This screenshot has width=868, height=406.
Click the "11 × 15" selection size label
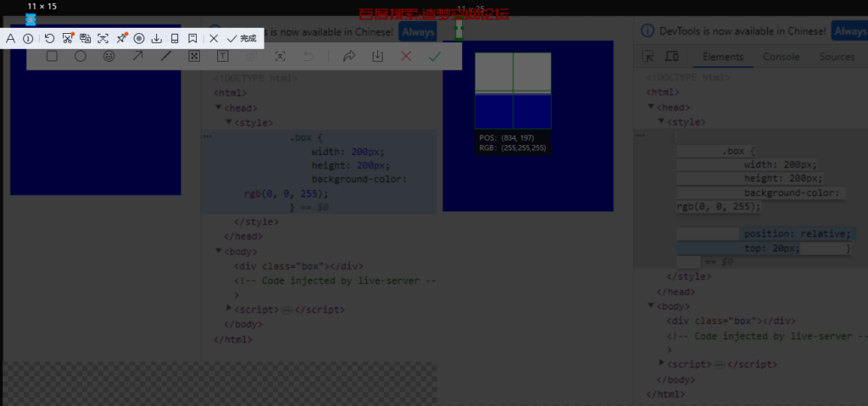point(42,7)
